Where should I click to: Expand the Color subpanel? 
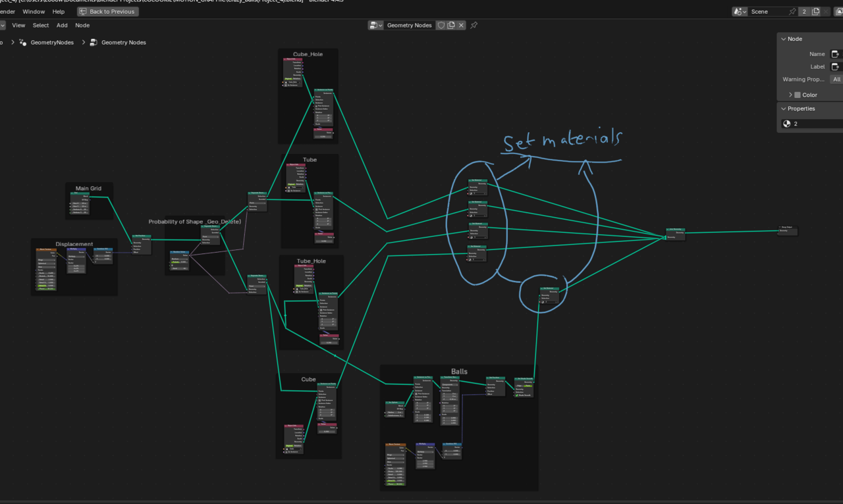[x=790, y=95]
